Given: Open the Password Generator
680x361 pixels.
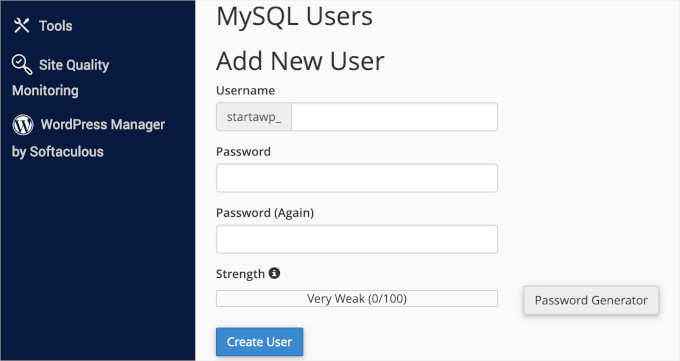Looking at the screenshot, I should point(591,300).
